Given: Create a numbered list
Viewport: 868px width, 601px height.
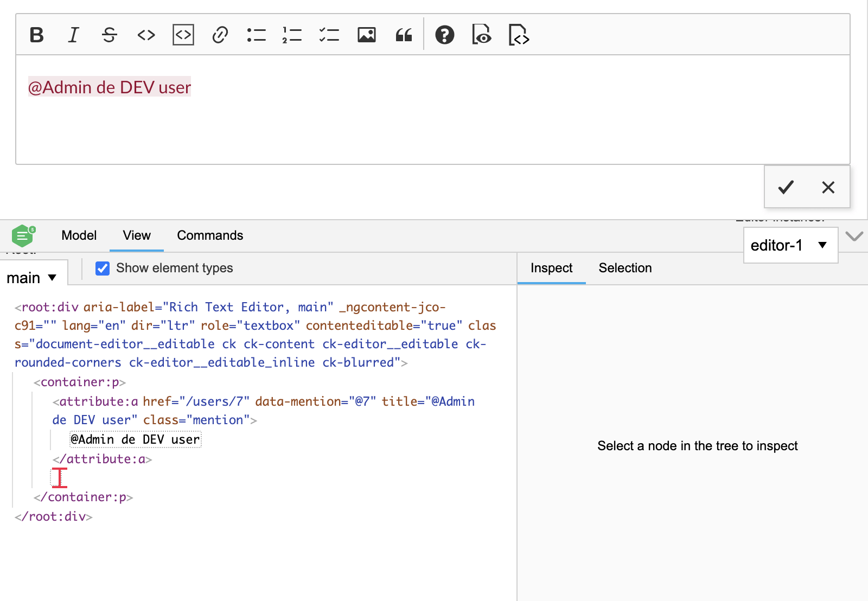Looking at the screenshot, I should click(x=292, y=35).
